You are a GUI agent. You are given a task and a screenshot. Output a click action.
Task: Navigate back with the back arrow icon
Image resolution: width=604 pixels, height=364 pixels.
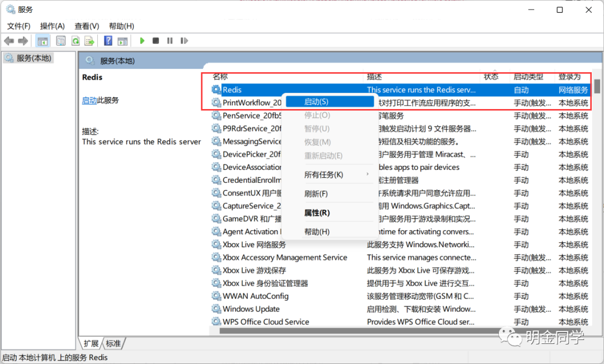coord(9,40)
